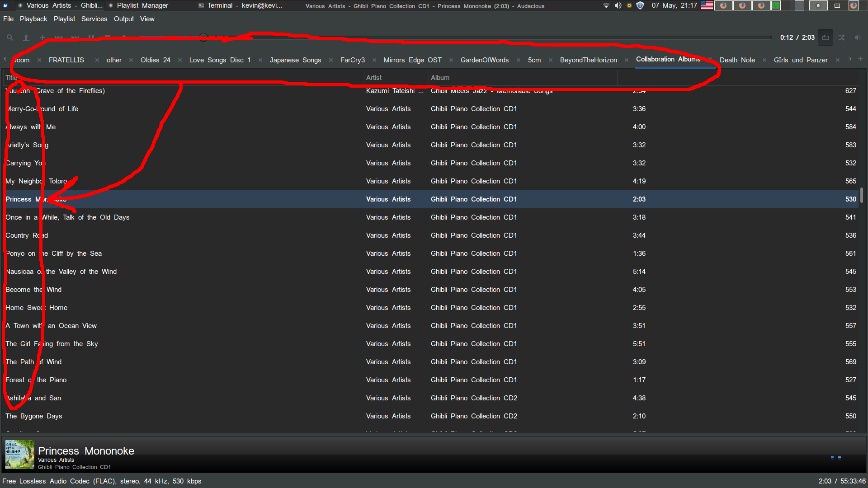868x488 pixels.
Task: Click the playlist vertical scrollbar handle
Action: tap(862, 195)
